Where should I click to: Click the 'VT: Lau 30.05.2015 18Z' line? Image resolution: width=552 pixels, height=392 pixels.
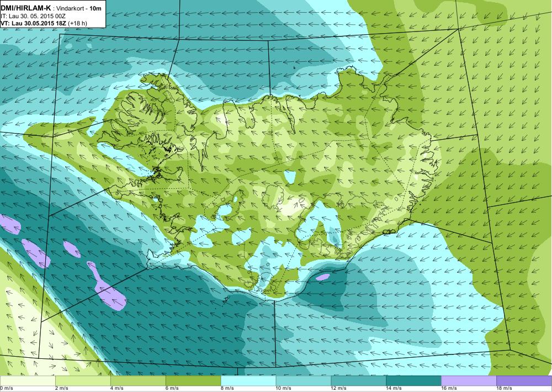(34, 23)
